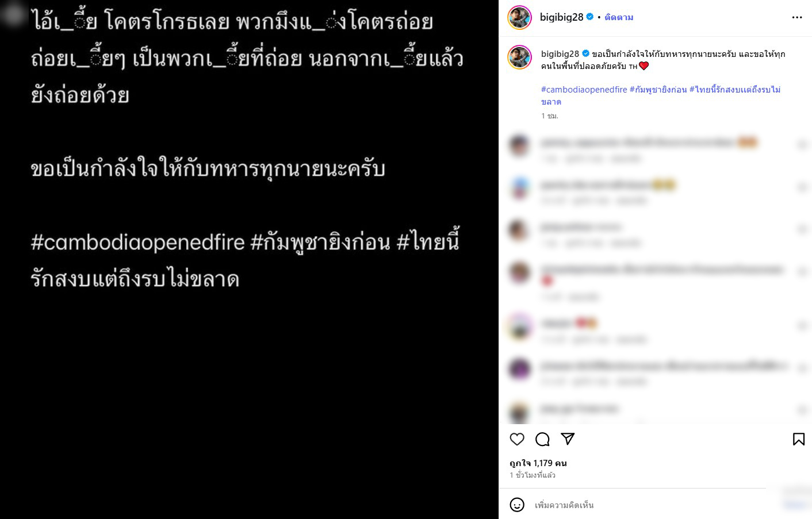
Task: View ถูกใจ 1,179 คน likes list
Action: coord(538,463)
